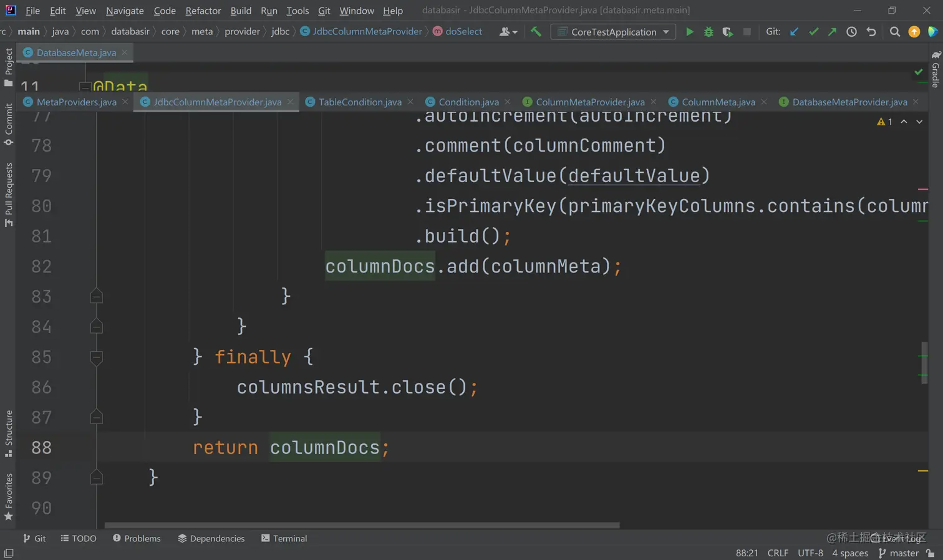Start debugging with the bug icon
Screen dimensions: 943x560
click(708, 32)
